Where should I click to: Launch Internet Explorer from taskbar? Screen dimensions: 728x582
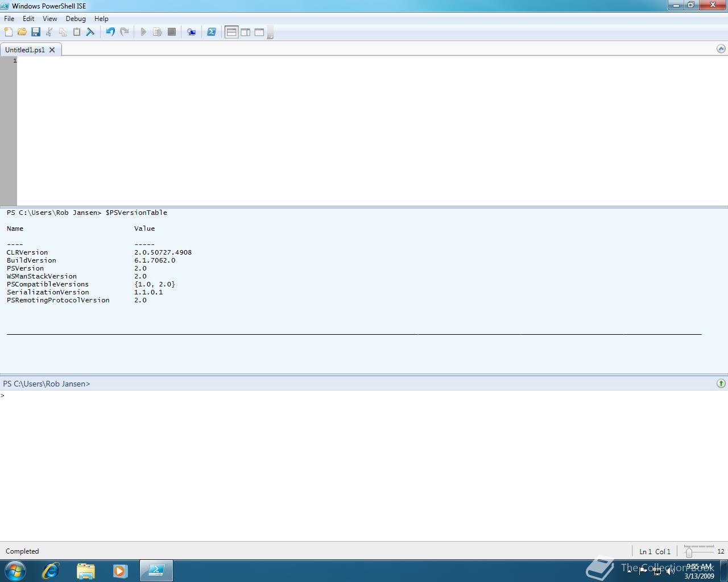click(x=51, y=571)
